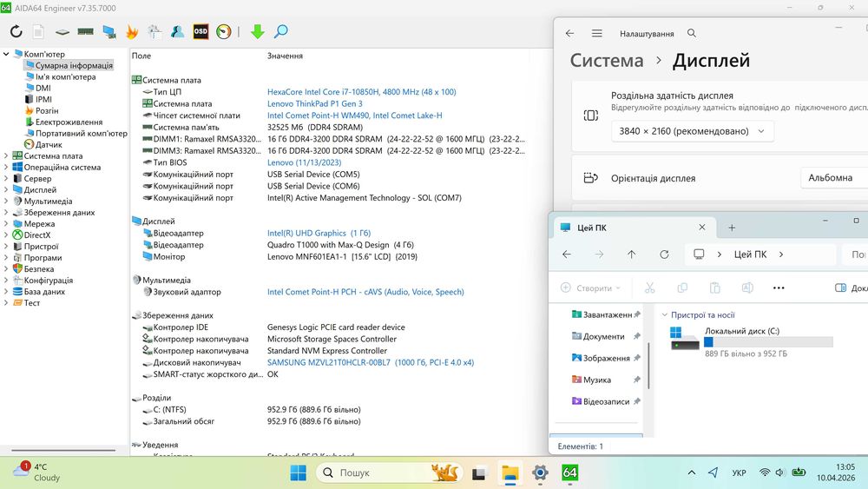Open Завантаження in Explorer navigation pane
Screen dimensions: 868x489
pyautogui.click(x=608, y=314)
